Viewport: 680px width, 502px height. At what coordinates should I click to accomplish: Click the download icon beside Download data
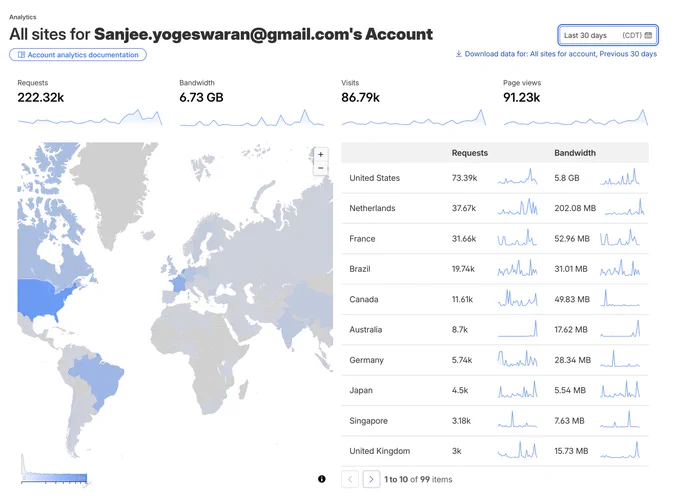tap(458, 54)
